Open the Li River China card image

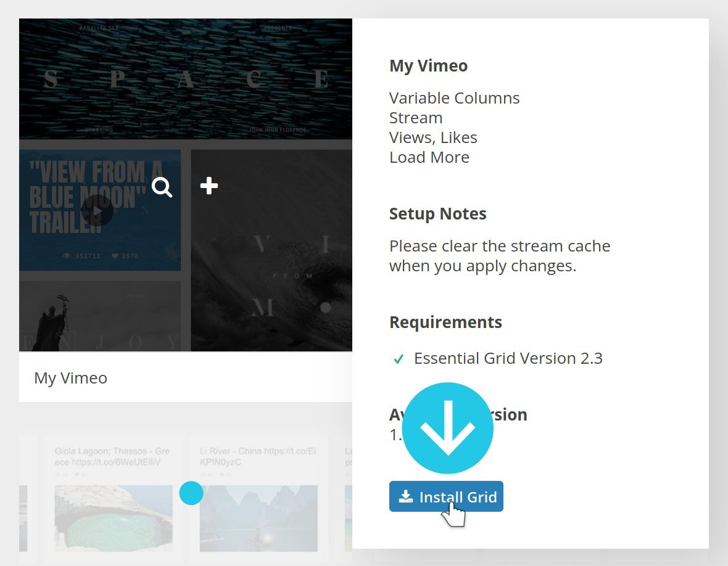(259, 518)
